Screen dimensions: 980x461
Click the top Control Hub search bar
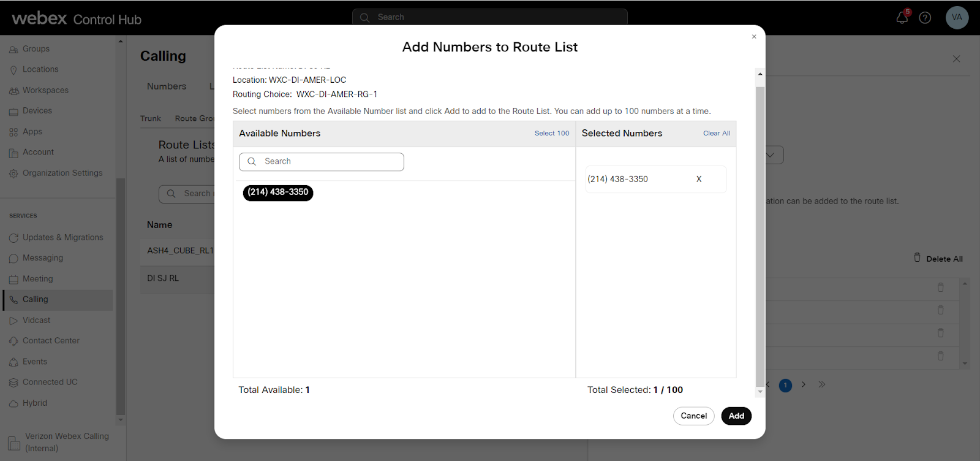(x=490, y=17)
